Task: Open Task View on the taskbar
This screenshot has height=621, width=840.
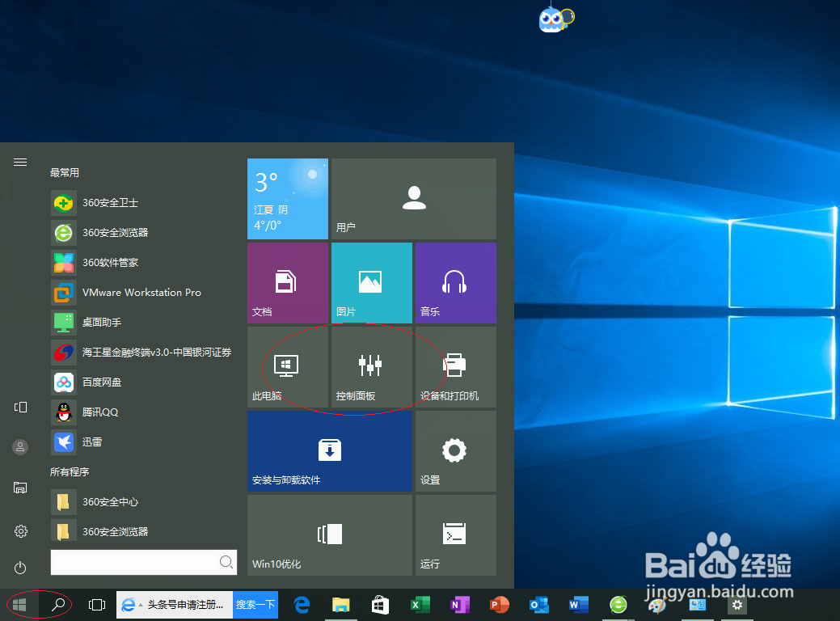Action: [97, 605]
